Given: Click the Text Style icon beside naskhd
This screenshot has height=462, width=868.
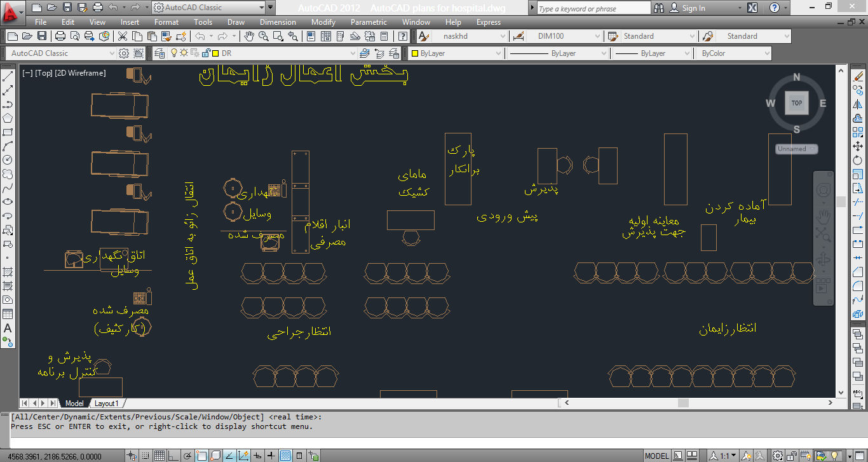Looking at the screenshot, I should (423, 36).
